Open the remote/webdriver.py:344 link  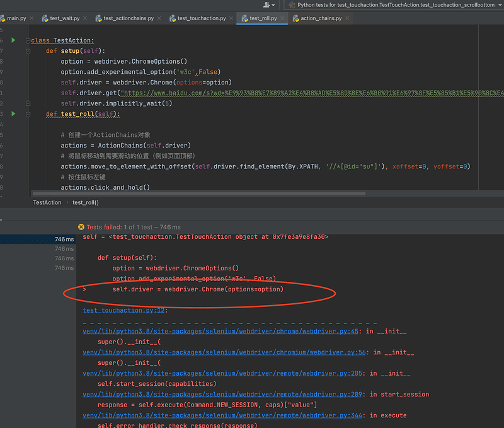pyautogui.click(x=222, y=415)
